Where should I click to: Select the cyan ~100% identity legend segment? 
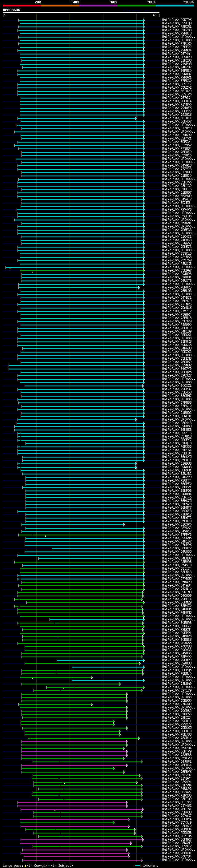click(x=175, y=6)
